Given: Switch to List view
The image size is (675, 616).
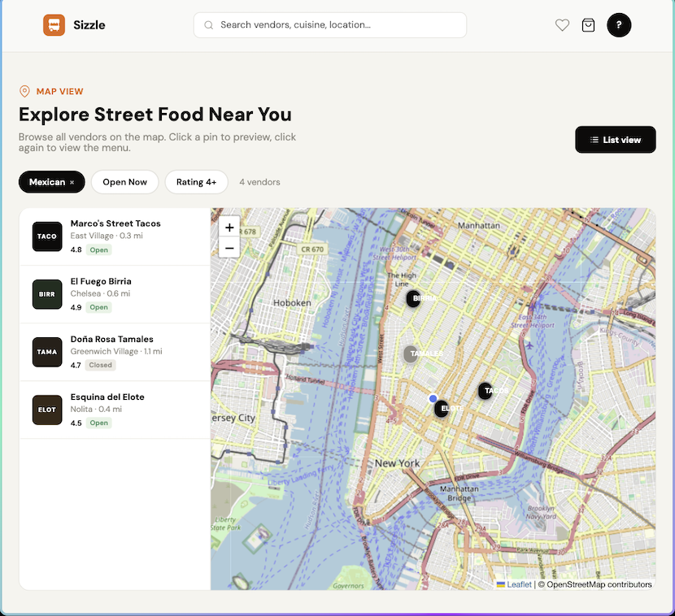Looking at the screenshot, I should (615, 140).
